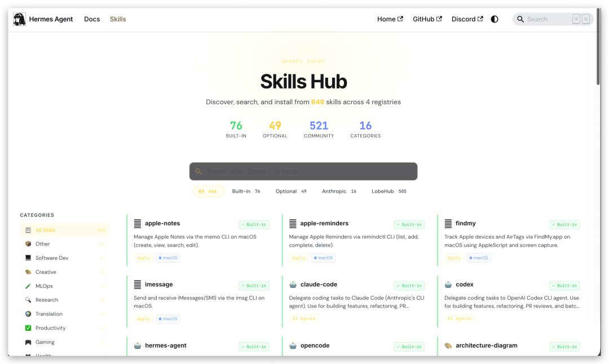Click the Hermes Agent logo image
Screen dimensions: 609x364
(19, 19)
